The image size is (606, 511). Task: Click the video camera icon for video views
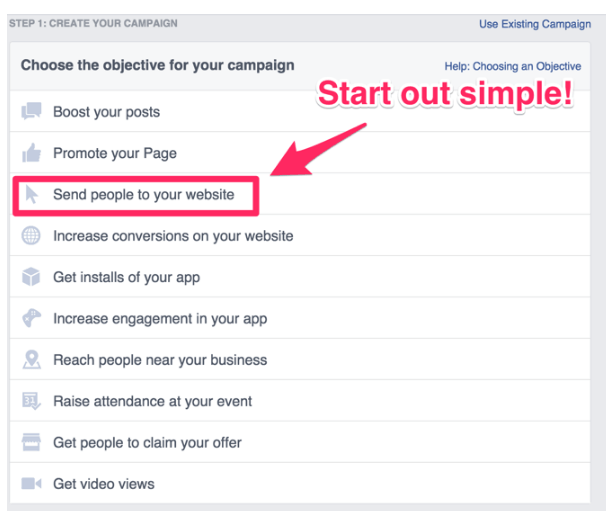point(31,483)
